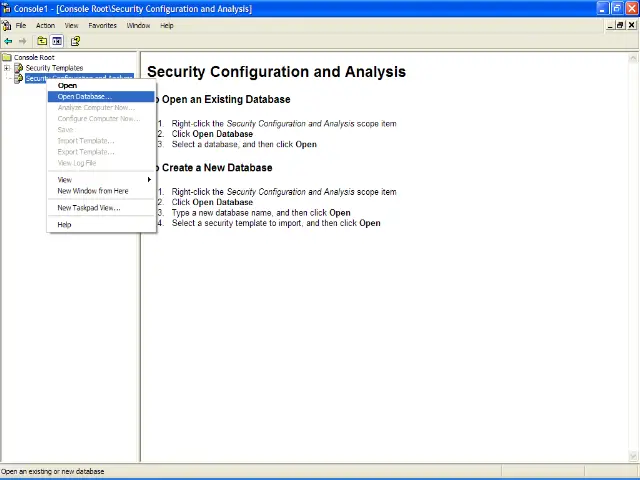Toggle the Show/Hide Console Tree icon
Image resolution: width=640 pixels, height=480 pixels.
(57, 41)
